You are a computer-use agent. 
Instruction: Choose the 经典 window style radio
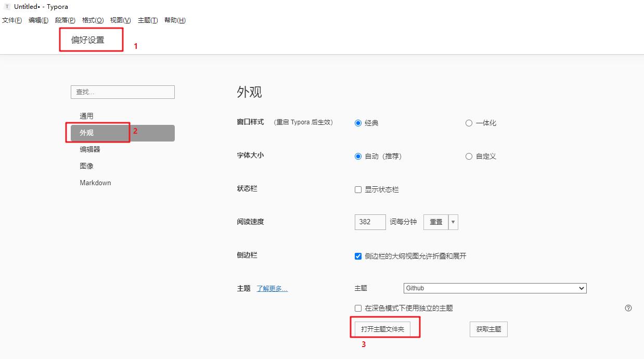point(358,123)
